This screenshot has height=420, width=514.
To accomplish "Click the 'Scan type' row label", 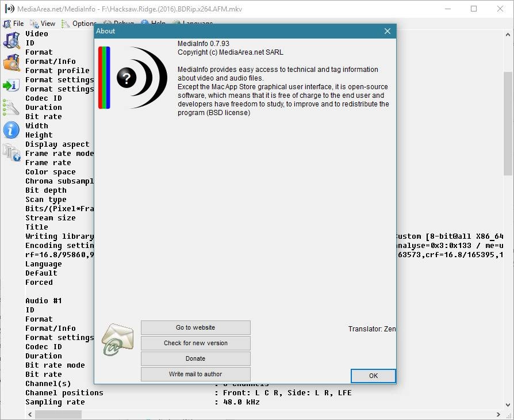I will (x=46, y=200).
